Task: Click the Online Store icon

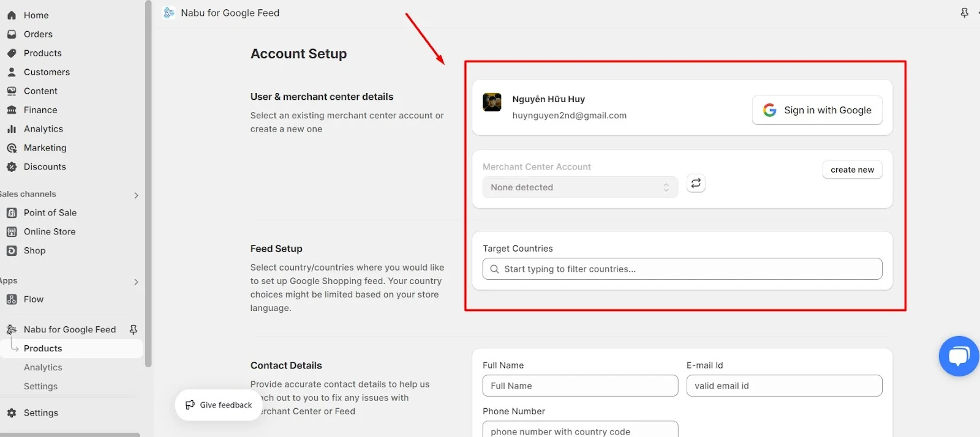Action: point(12,232)
